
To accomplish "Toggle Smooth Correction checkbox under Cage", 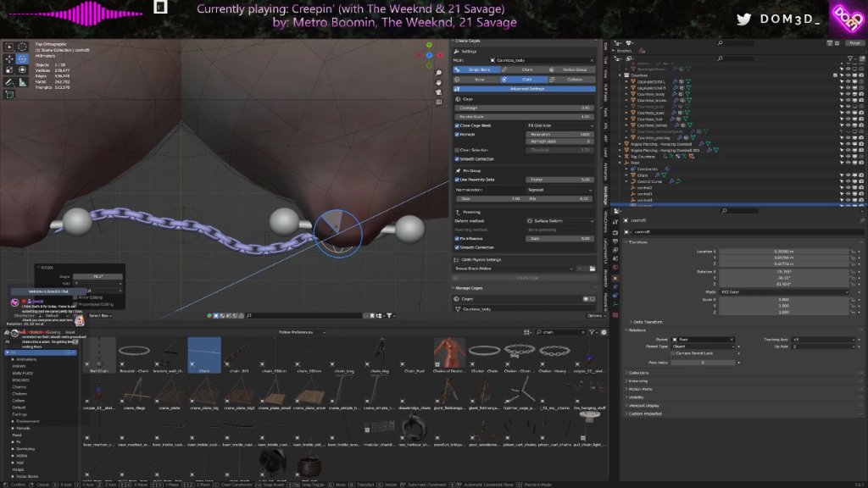I will pos(457,158).
